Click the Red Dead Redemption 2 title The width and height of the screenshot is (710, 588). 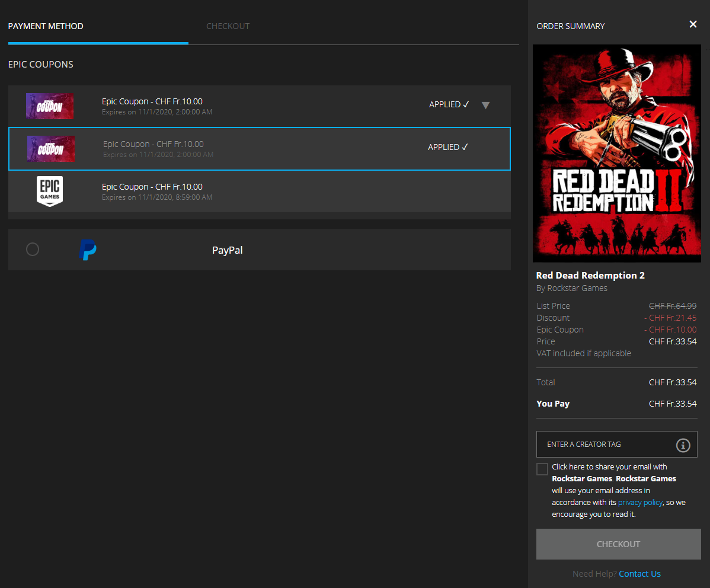pyautogui.click(x=590, y=276)
